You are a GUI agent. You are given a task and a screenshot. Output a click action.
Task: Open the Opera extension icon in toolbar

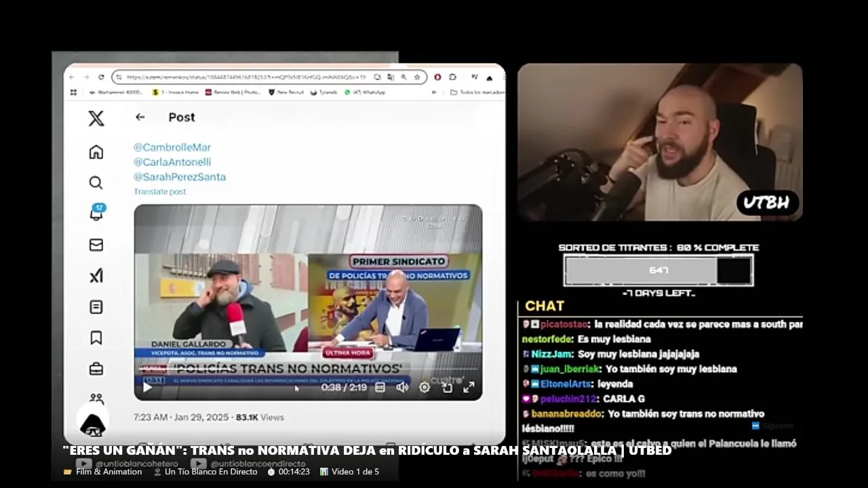(437, 77)
